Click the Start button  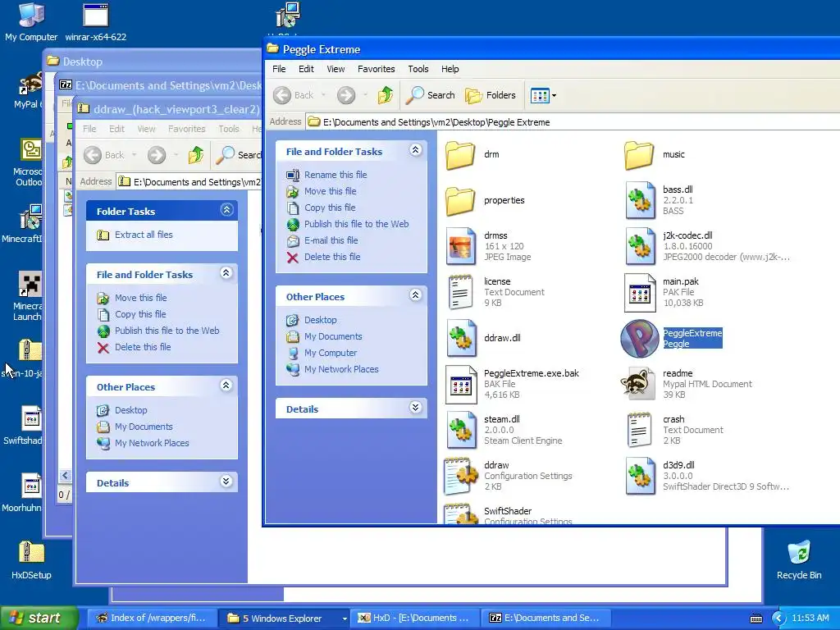[x=39, y=618]
